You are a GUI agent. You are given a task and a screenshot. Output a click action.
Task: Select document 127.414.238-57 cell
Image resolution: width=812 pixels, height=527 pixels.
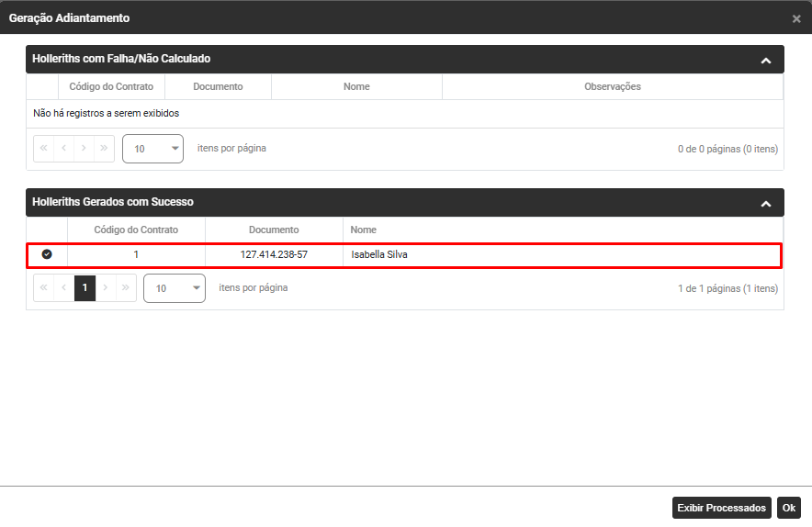(274, 254)
